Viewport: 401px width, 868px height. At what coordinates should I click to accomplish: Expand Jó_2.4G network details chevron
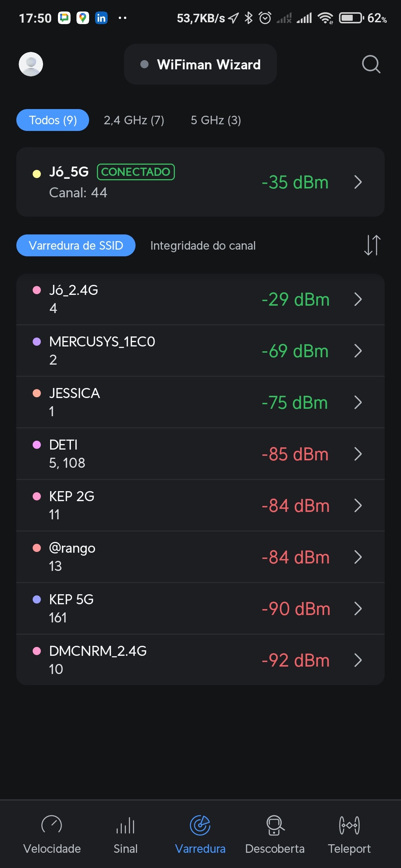coord(358,299)
